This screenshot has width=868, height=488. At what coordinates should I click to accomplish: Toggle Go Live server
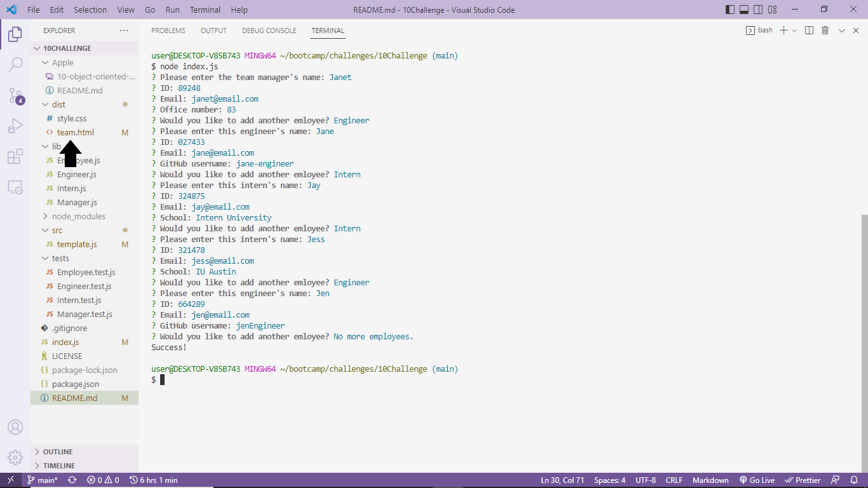tap(757, 480)
